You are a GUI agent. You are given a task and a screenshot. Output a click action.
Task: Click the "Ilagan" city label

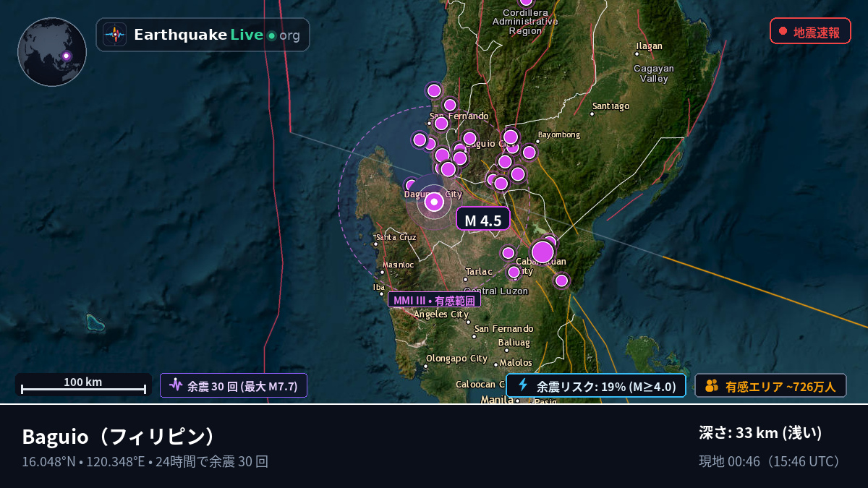[x=649, y=46]
